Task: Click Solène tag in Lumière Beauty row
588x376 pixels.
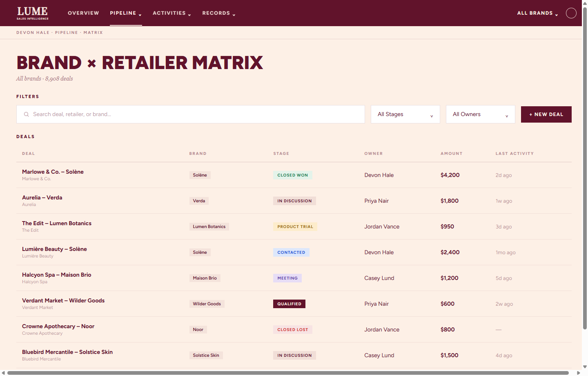Action: click(x=200, y=253)
